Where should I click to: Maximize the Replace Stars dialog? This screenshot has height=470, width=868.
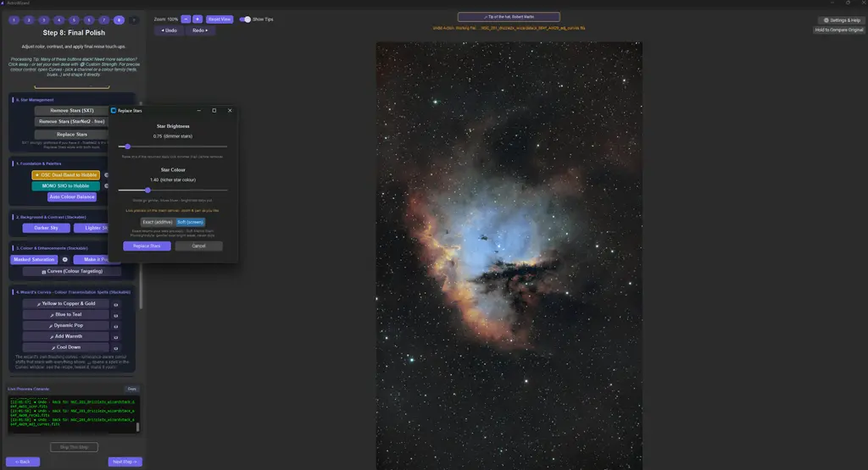tap(214, 111)
